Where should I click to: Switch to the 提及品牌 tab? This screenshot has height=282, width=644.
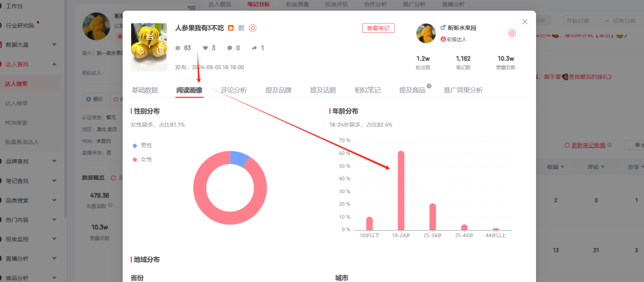point(278,90)
